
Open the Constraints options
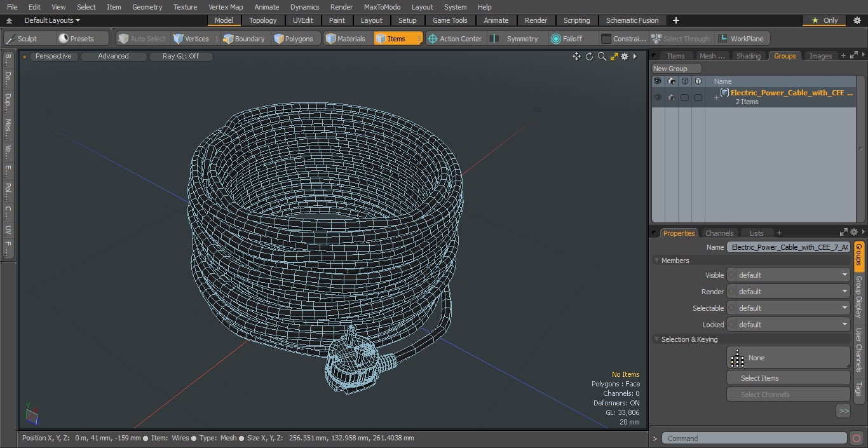tap(624, 39)
